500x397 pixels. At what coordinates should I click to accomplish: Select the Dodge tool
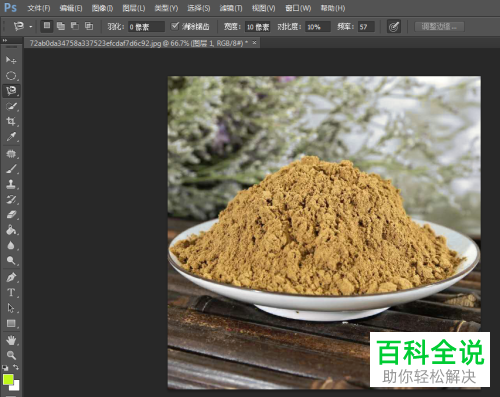tap(11, 260)
